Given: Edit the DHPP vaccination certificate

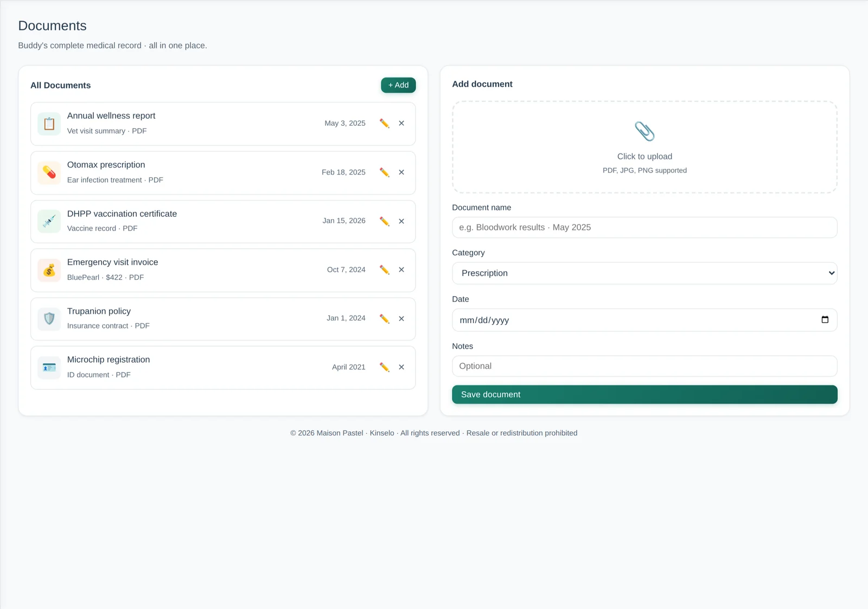Looking at the screenshot, I should tap(384, 221).
